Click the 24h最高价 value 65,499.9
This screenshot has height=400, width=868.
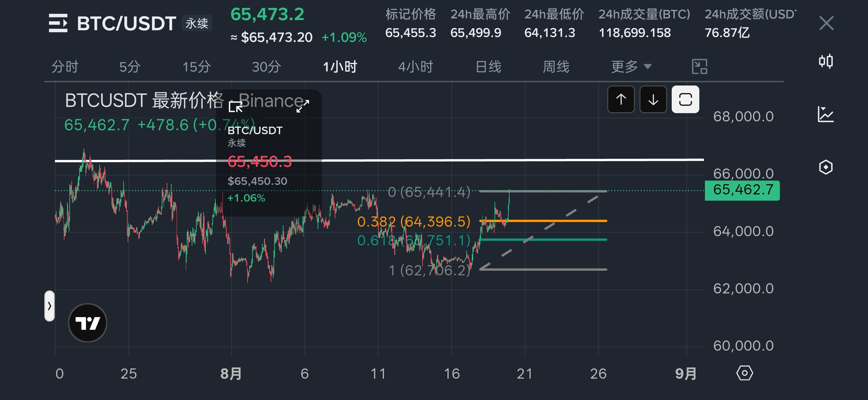coord(476,33)
